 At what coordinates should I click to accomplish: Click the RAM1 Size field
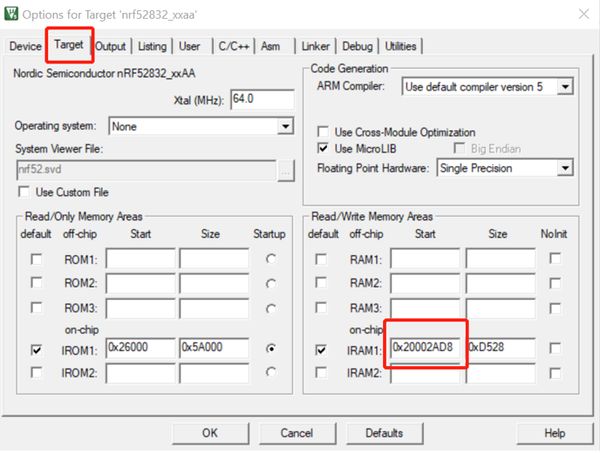[x=501, y=259]
